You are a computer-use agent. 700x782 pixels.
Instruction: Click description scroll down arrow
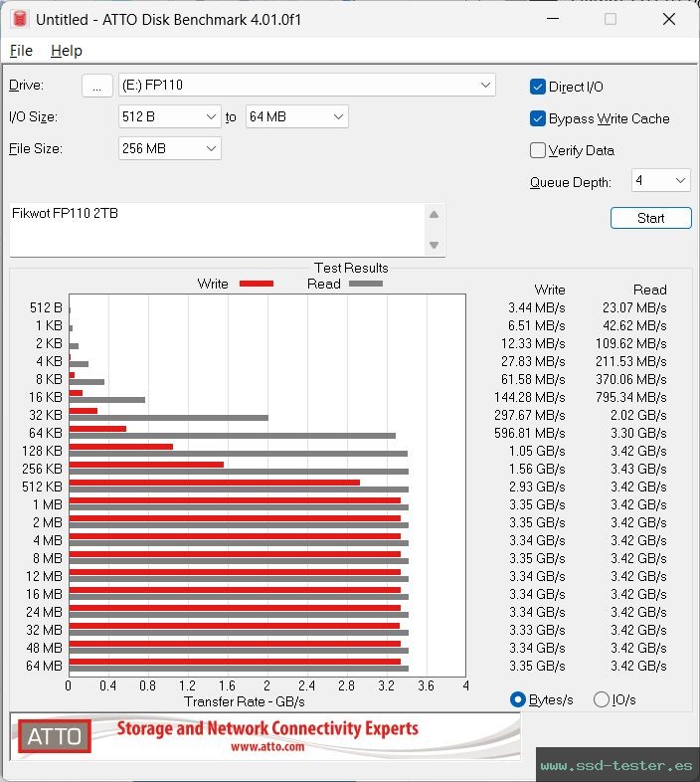click(x=434, y=245)
